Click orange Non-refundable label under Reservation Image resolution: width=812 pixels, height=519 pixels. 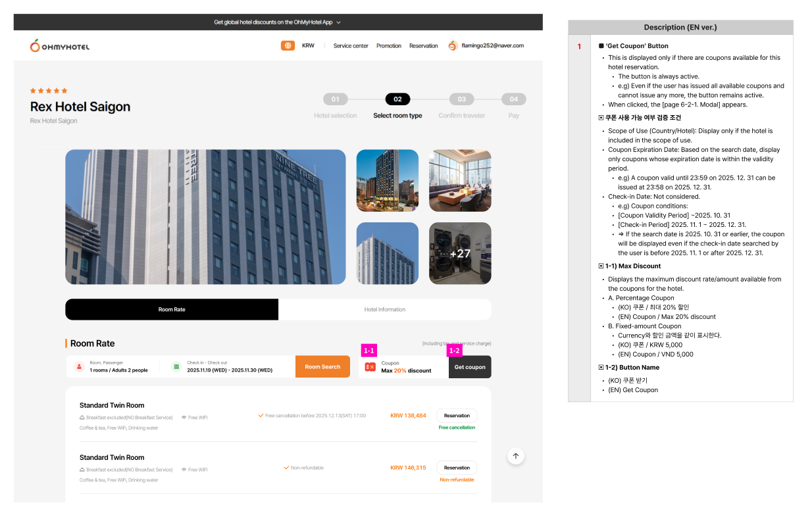[x=457, y=480]
